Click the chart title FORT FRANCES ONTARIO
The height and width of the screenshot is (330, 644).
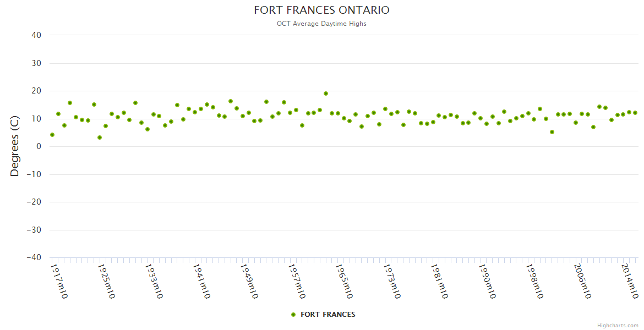[x=321, y=10]
